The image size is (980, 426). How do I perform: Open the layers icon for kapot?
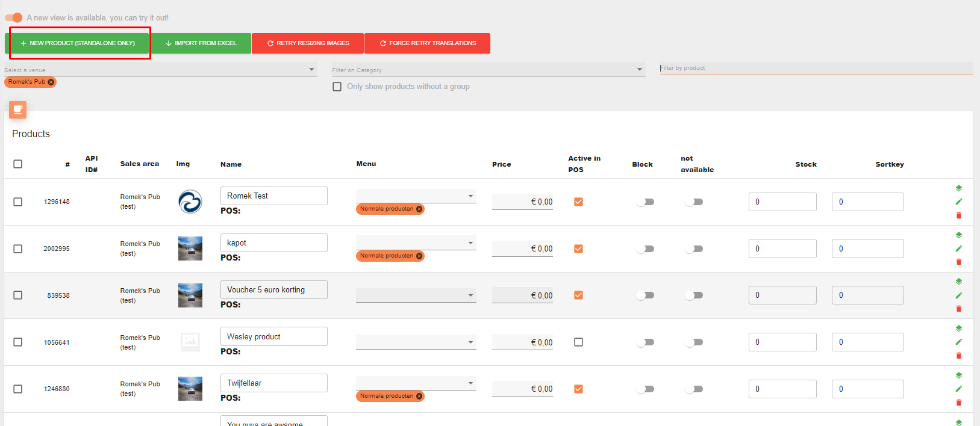click(x=958, y=235)
